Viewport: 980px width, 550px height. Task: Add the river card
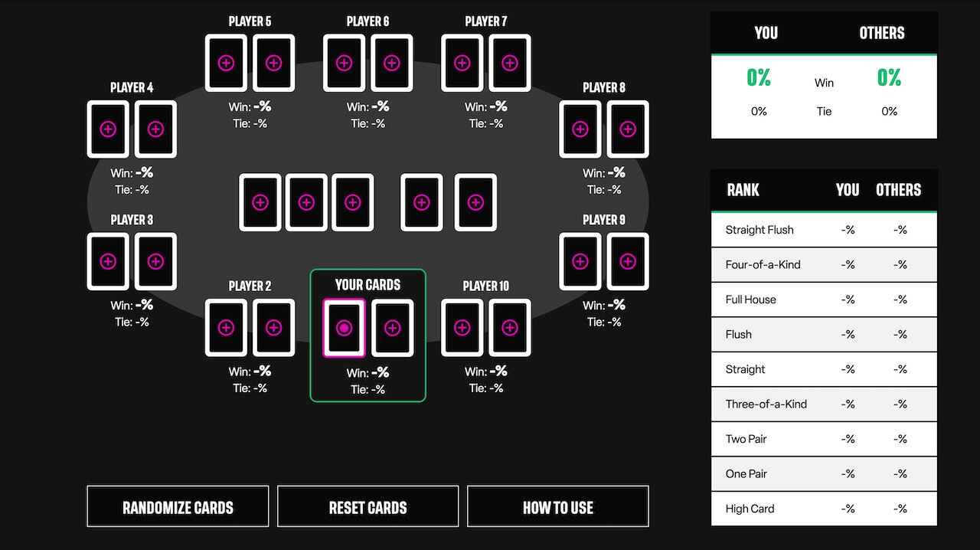click(x=475, y=202)
